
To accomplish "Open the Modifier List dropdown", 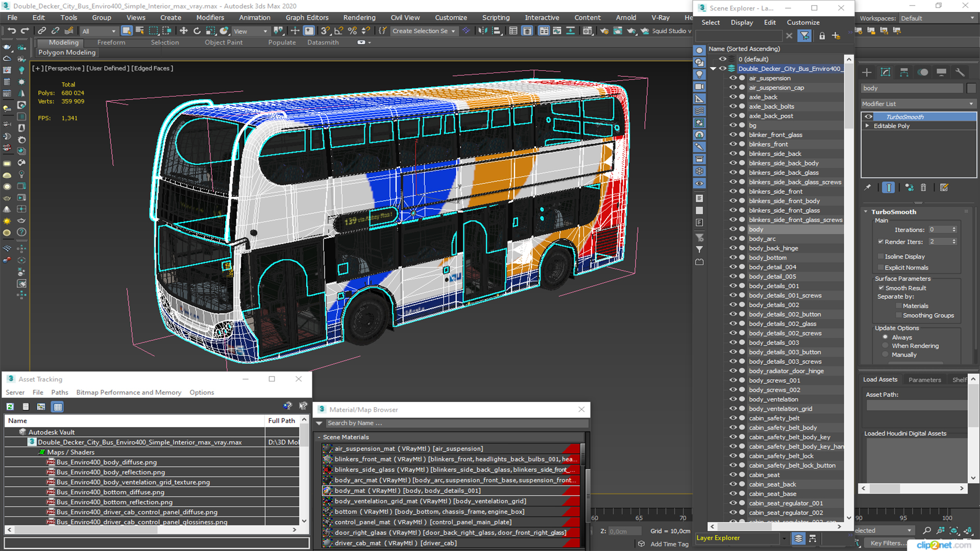I will point(917,104).
